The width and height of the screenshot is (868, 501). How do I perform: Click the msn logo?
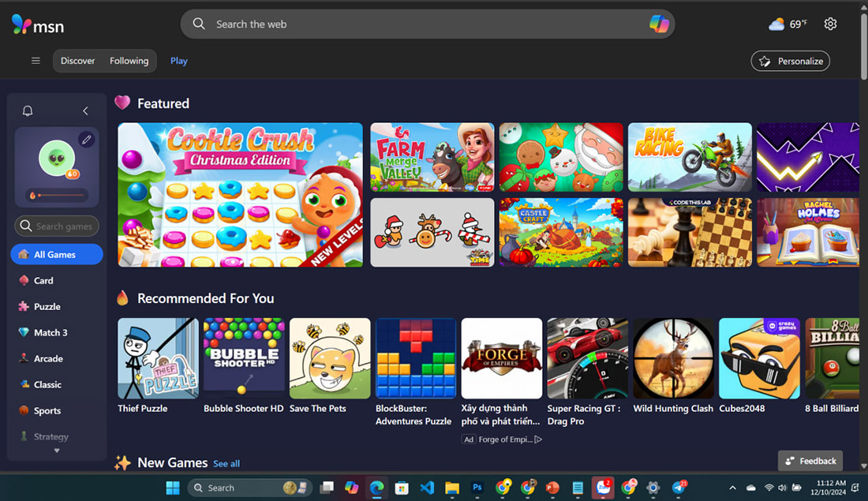tap(37, 24)
